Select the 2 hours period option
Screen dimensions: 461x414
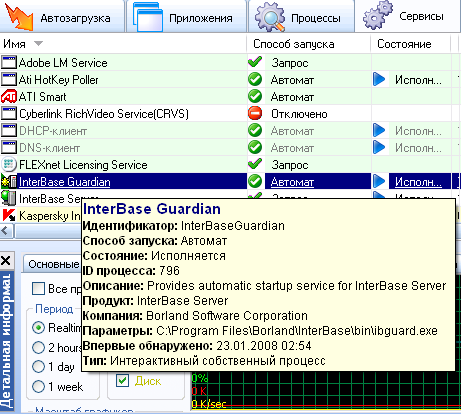(x=38, y=347)
